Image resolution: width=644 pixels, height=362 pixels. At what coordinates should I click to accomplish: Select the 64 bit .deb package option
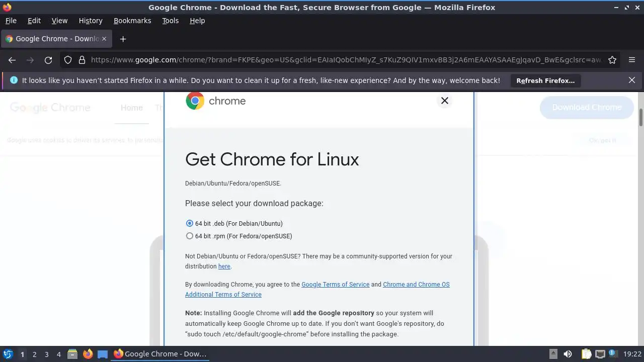190,223
